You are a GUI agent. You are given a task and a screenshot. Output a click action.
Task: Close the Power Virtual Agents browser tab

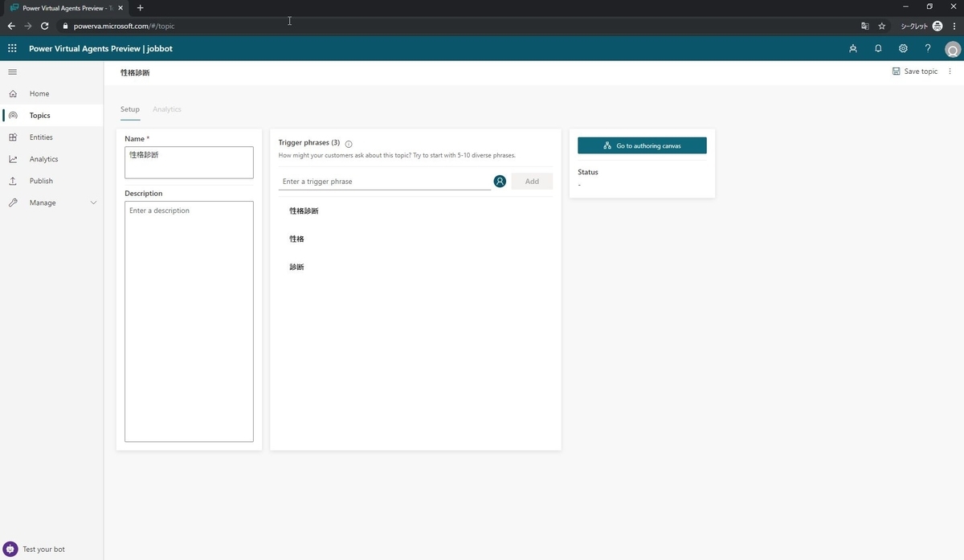[x=120, y=7]
